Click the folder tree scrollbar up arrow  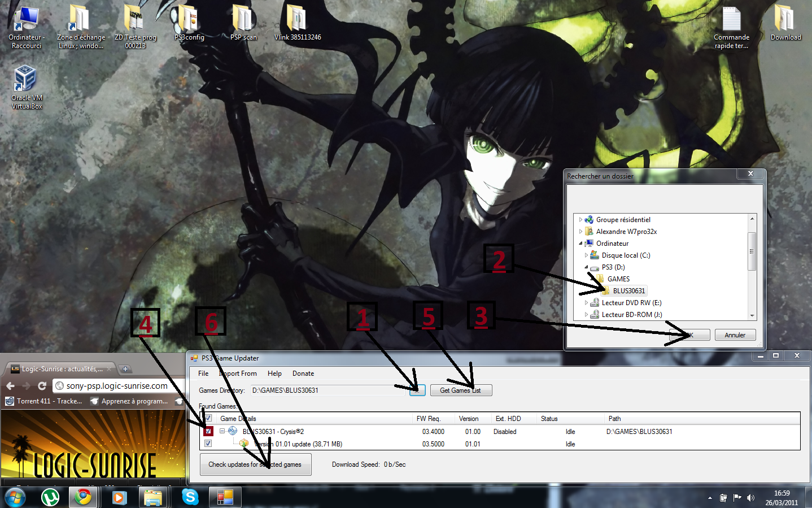752,219
